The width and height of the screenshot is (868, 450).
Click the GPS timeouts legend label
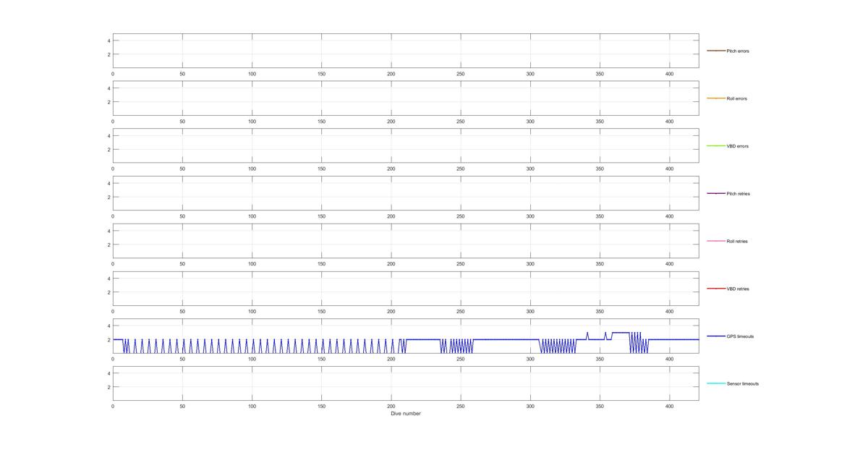tap(740, 336)
